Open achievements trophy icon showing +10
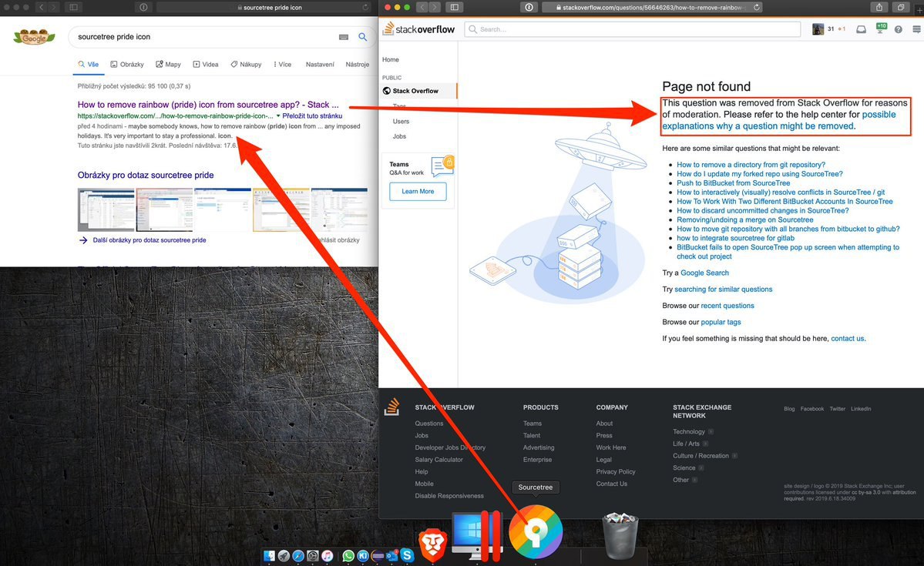 pos(881,28)
